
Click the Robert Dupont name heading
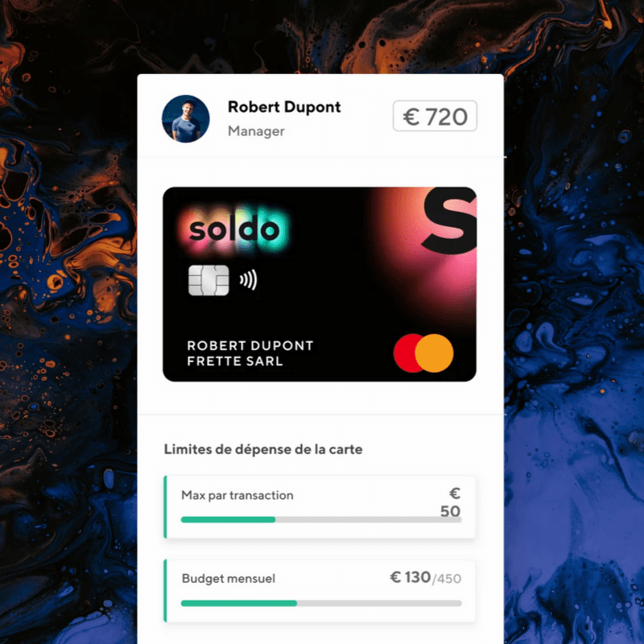coord(284,107)
